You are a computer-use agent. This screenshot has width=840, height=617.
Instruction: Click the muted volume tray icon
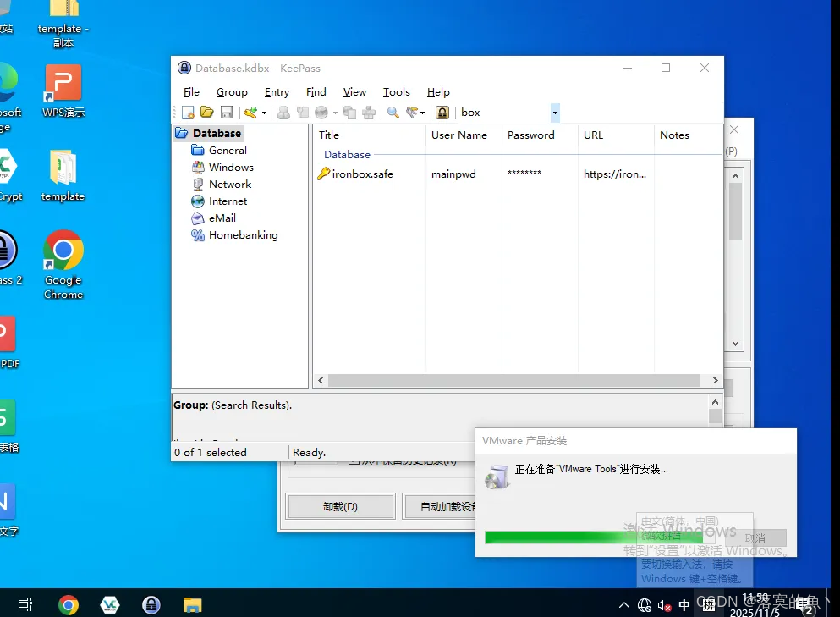click(664, 606)
